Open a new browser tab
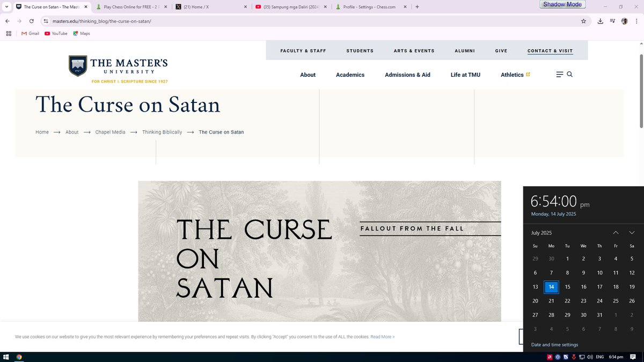The image size is (644, 362). (417, 7)
